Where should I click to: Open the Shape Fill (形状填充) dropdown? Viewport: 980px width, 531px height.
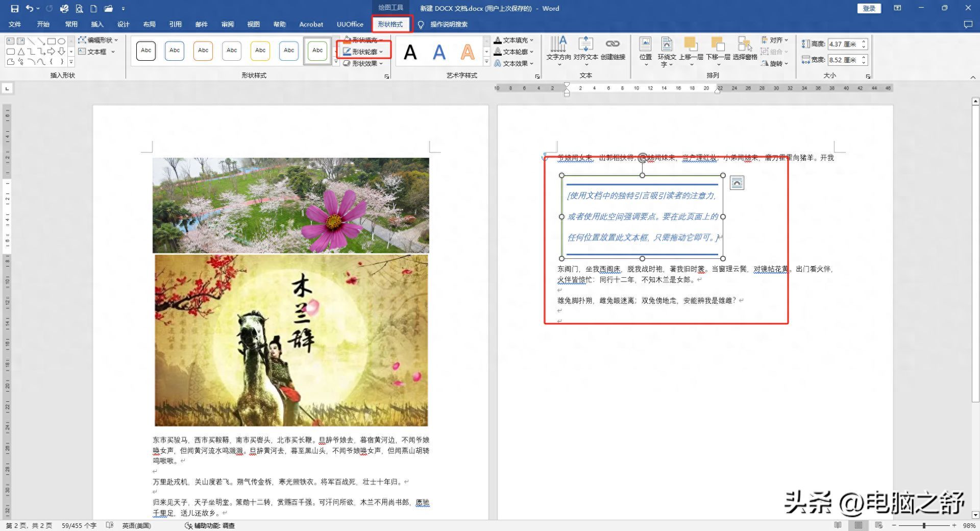tap(362, 39)
